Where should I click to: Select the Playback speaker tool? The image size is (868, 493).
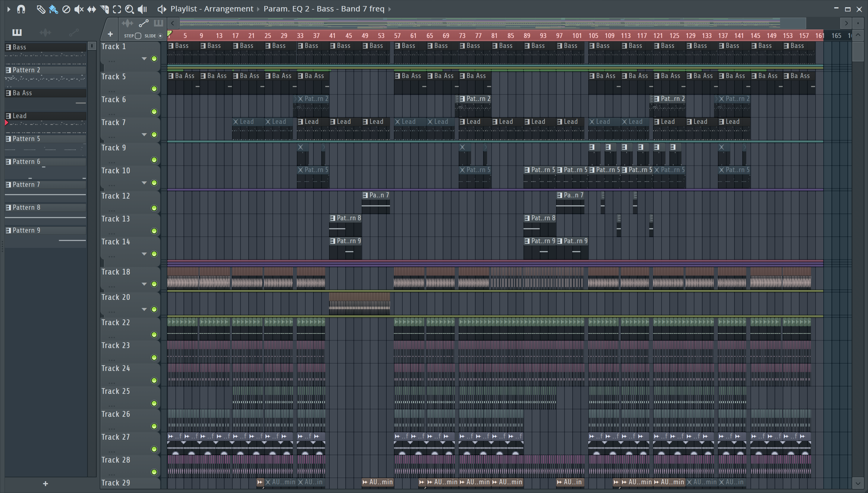pos(142,9)
